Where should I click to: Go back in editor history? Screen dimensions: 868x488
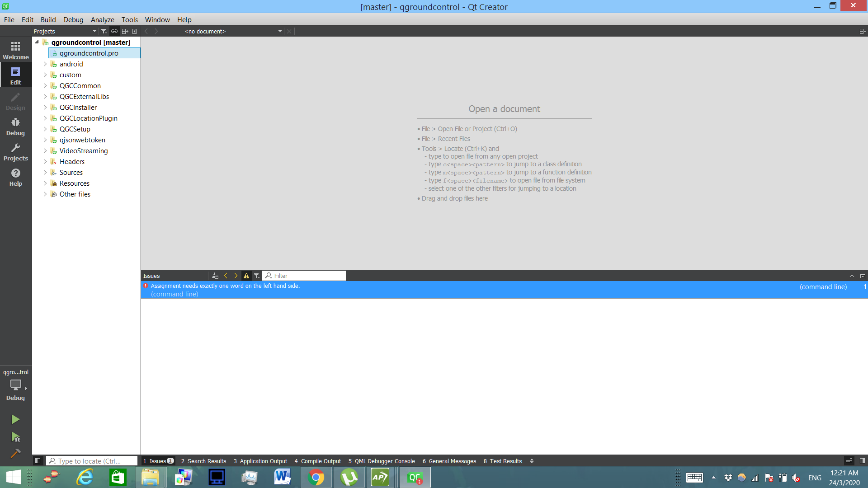point(146,31)
